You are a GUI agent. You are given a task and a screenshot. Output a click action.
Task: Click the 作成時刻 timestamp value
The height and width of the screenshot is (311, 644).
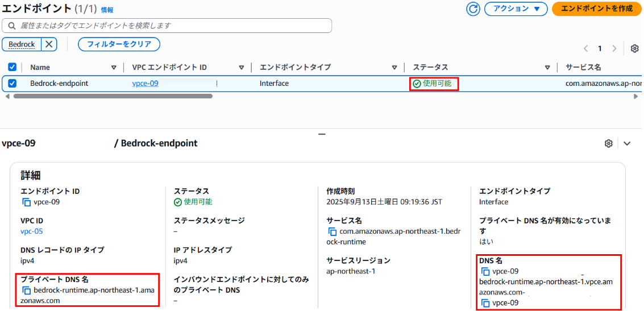point(384,202)
